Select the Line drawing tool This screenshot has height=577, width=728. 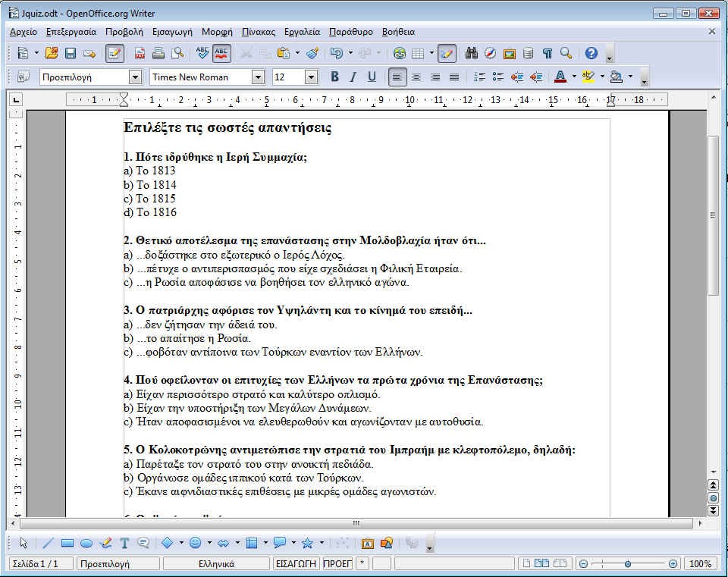click(x=48, y=543)
